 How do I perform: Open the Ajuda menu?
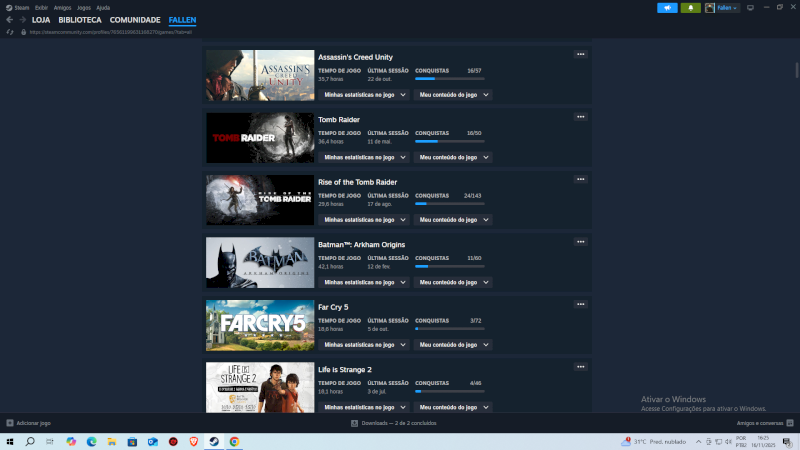point(103,8)
